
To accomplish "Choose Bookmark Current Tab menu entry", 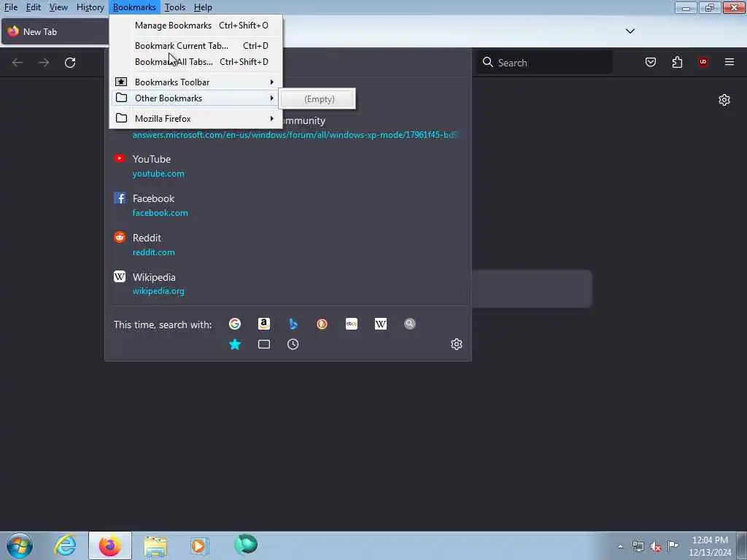I will (x=196, y=46).
